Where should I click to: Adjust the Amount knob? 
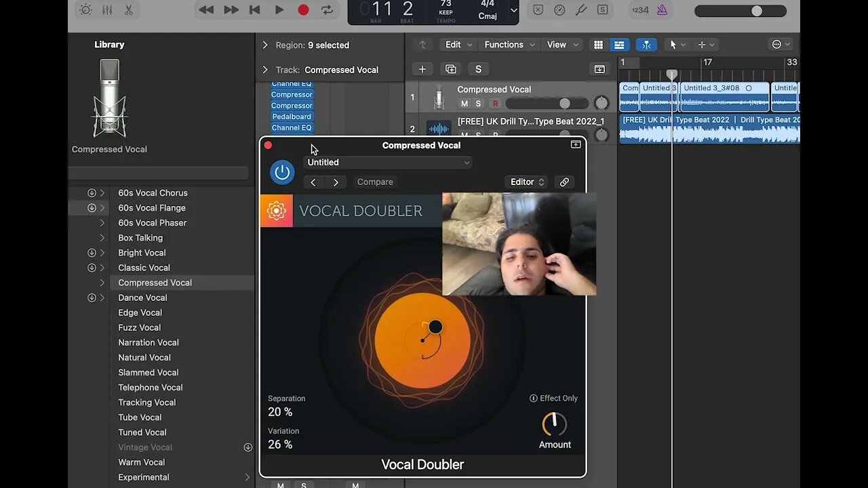555,424
